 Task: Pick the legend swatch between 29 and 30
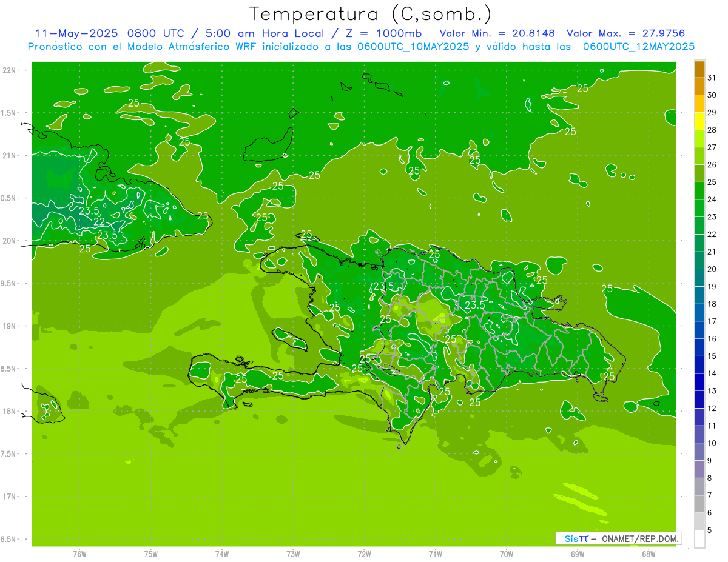click(699, 104)
